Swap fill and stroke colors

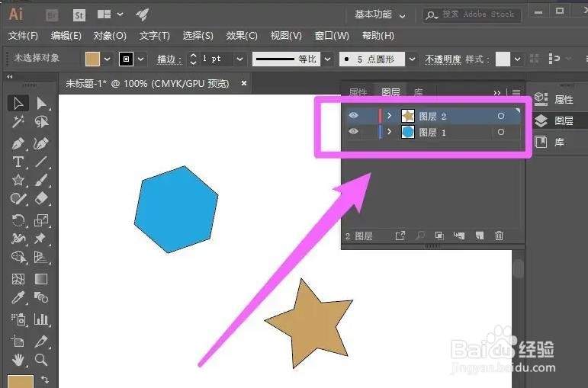pos(45,380)
